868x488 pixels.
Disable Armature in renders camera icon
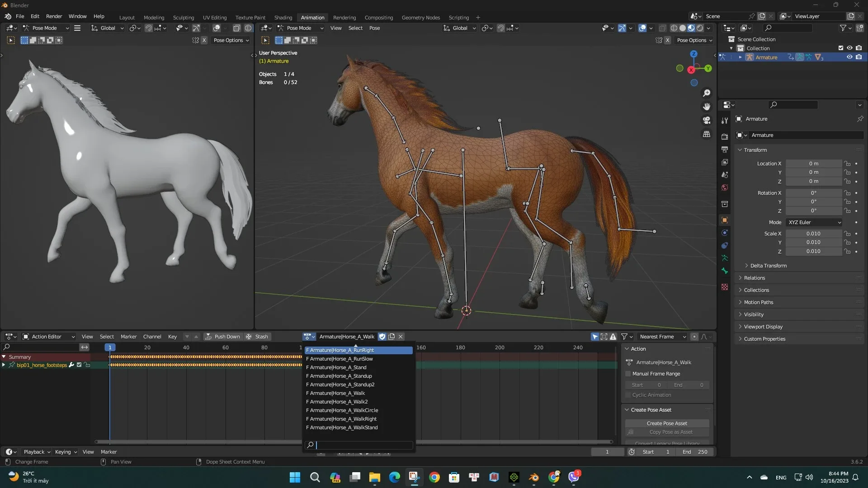[x=859, y=57]
